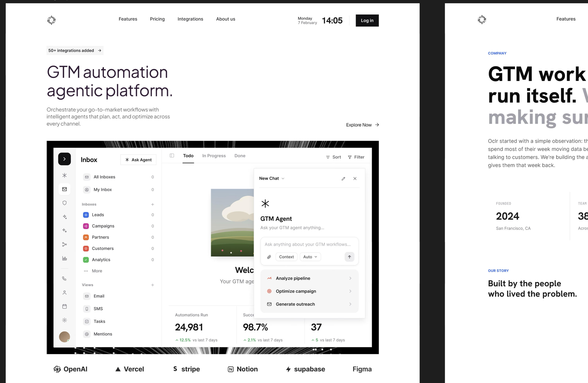Click the landscape illustration thumbnail

coord(232,223)
